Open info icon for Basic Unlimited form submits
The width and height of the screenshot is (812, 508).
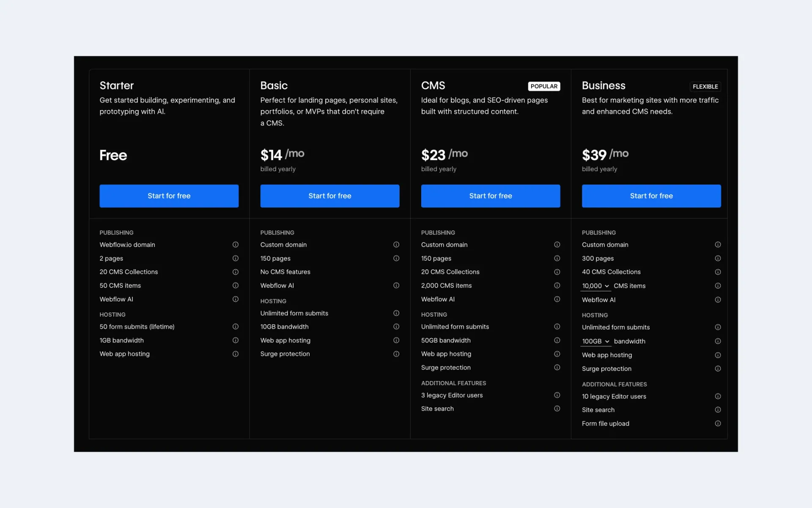click(x=396, y=313)
